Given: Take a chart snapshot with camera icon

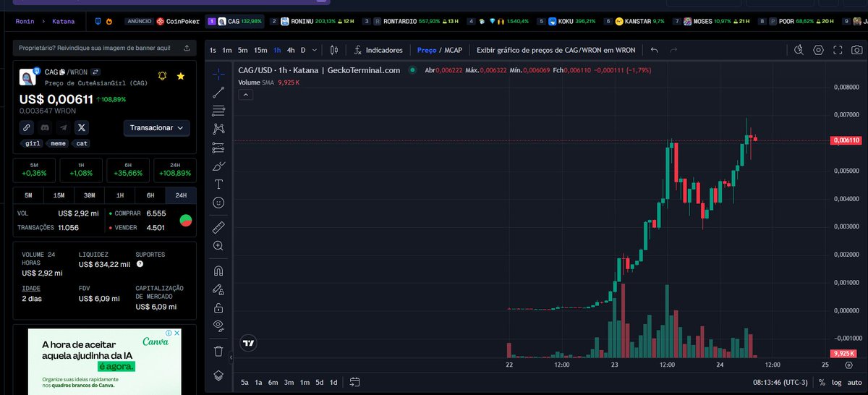Looking at the screenshot, I should click(856, 50).
